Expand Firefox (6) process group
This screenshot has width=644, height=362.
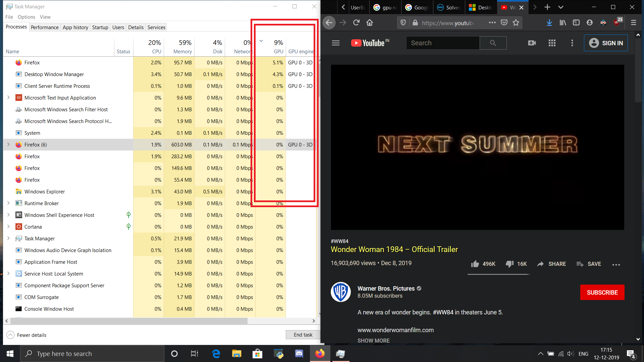8,144
